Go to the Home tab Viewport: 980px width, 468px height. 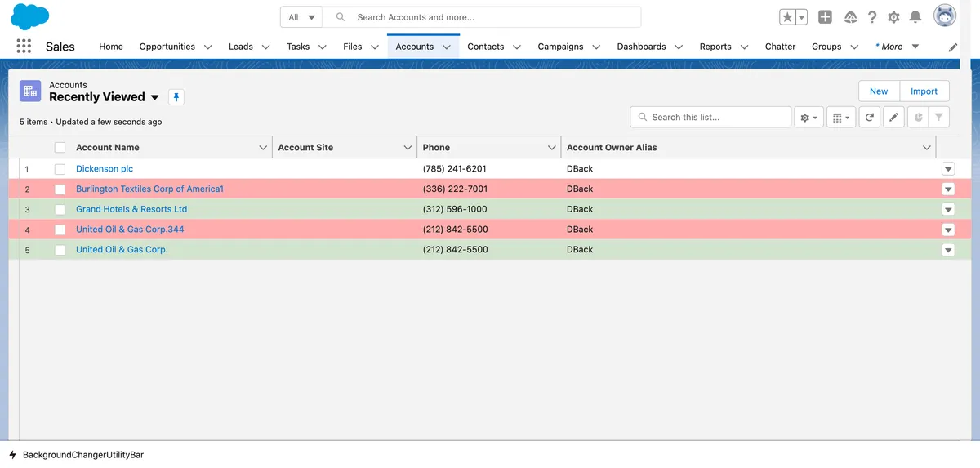(111, 47)
